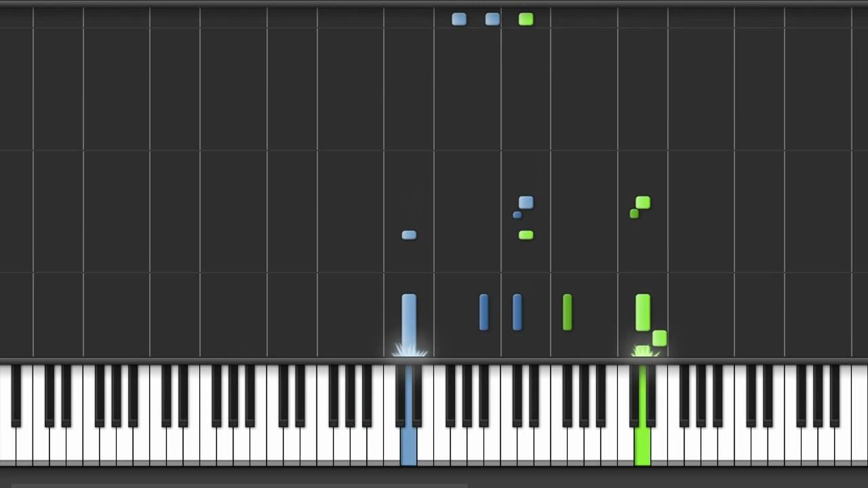Click the tall light-green bar above the green key
Image resolution: width=868 pixels, height=488 pixels.
click(x=643, y=312)
